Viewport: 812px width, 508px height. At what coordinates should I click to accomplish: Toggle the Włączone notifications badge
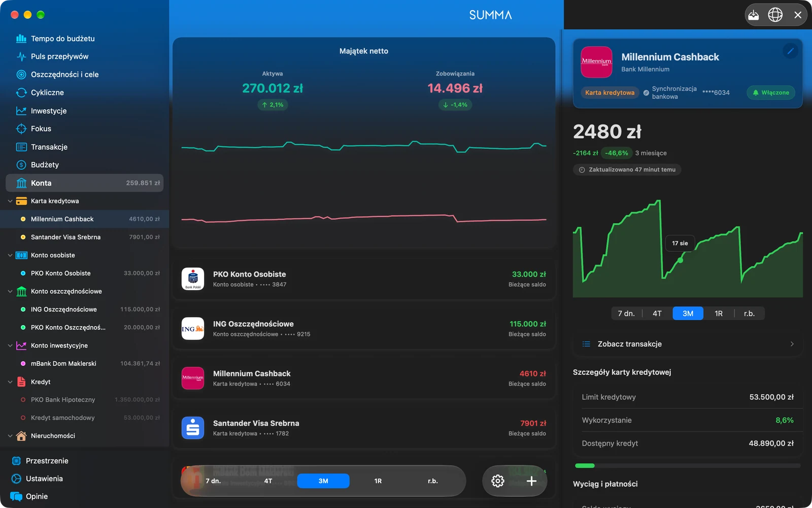(771, 92)
